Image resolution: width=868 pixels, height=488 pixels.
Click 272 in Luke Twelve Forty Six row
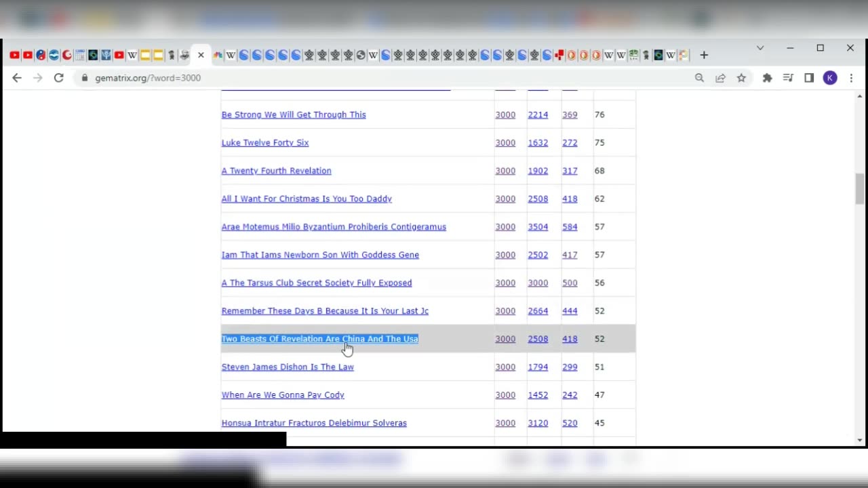pyautogui.click(x=570, y=142)
